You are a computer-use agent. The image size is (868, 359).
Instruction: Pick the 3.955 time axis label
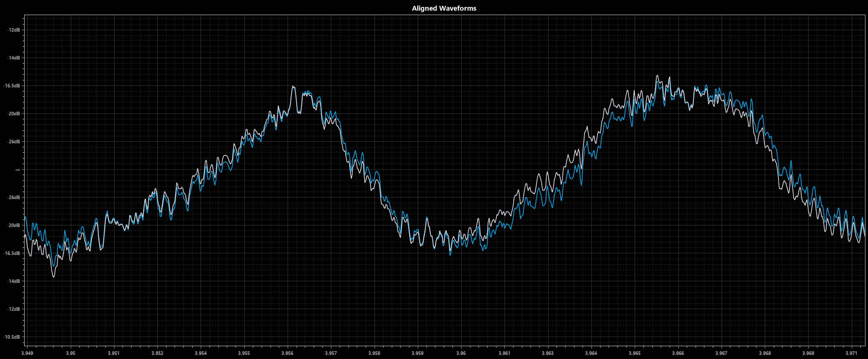coord(244,353)
